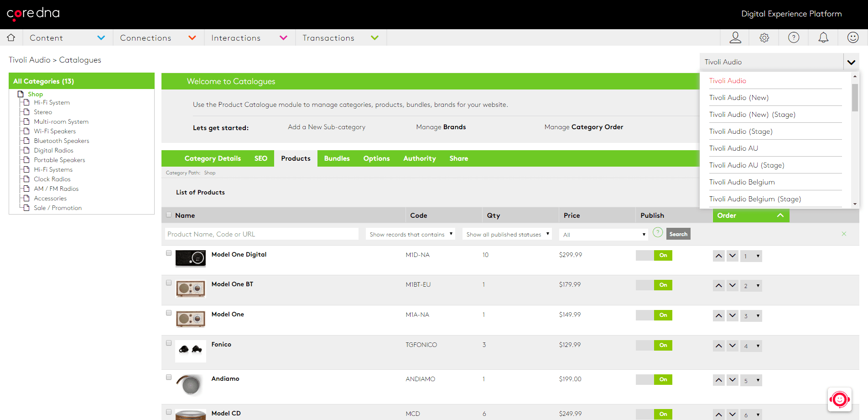Open the home icon in the navigation bar
This screenshot has height=420, width=868.
[11, 37]
